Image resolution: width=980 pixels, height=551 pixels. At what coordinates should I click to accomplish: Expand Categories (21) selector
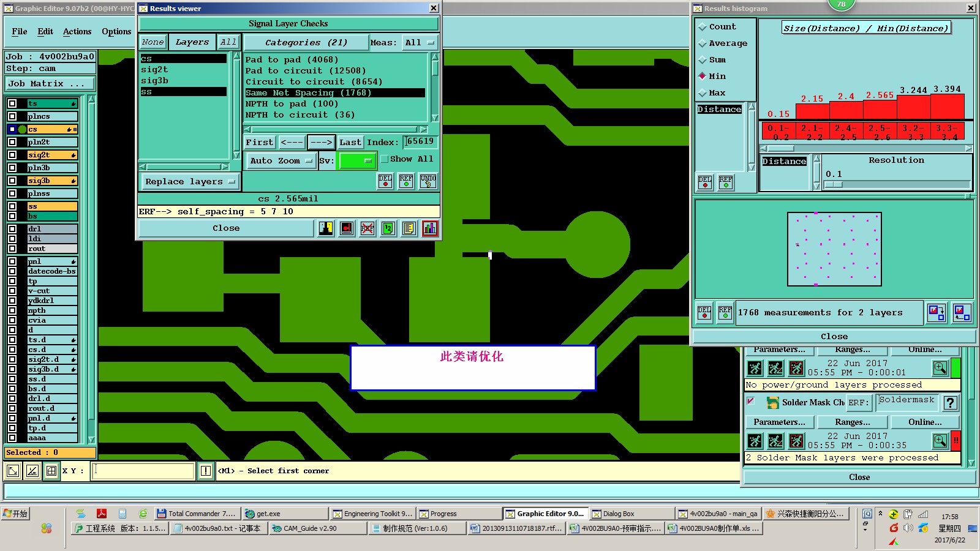306,43
